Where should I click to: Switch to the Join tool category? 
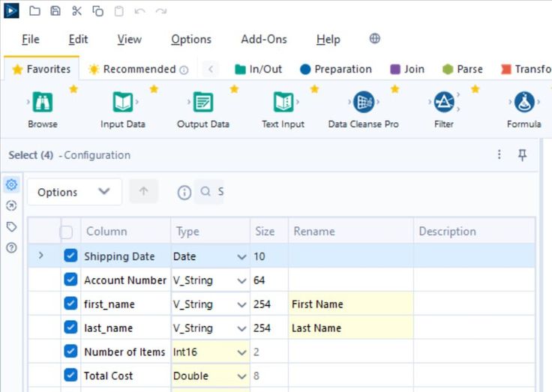pos(407,69)
